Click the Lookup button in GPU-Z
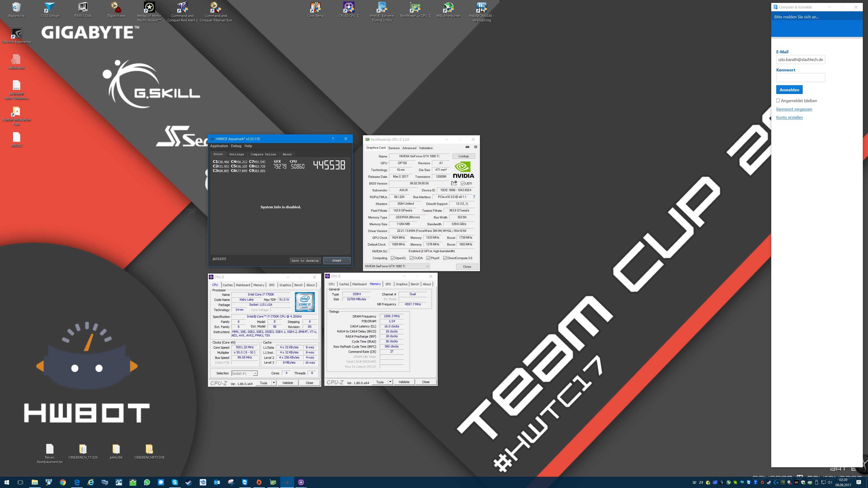 (463, 156)
